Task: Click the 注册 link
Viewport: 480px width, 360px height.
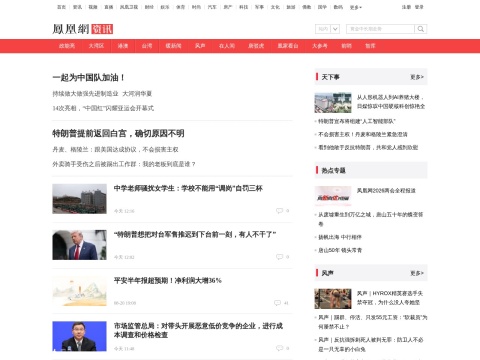Action: [x=406, y=7]
